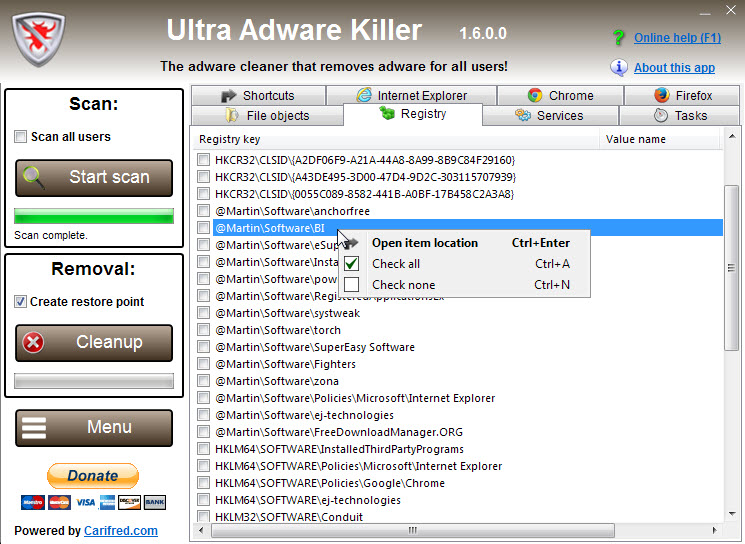
Task: Click the Tasks clock icon
Action: pyautogui.click(x=660, y=115)
